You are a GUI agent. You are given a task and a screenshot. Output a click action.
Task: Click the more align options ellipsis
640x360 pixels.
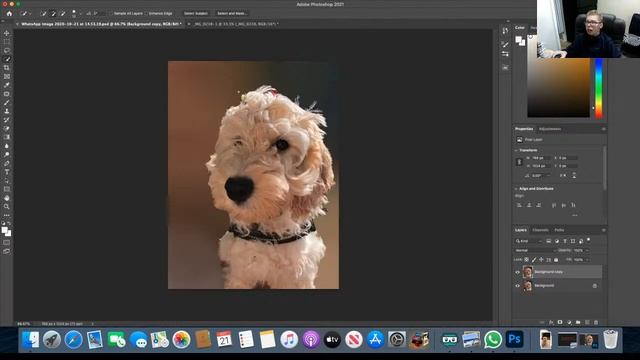[x=575, y=215]
